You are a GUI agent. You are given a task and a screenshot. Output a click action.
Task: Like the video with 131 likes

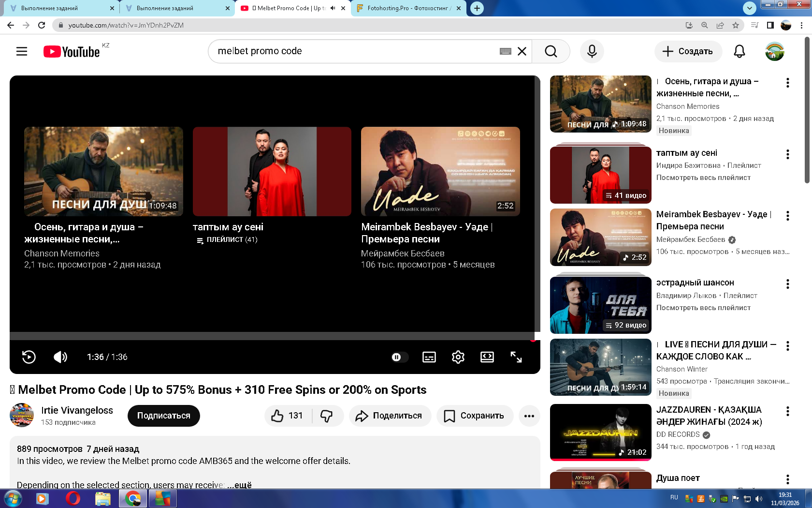[x=288, y=416]
